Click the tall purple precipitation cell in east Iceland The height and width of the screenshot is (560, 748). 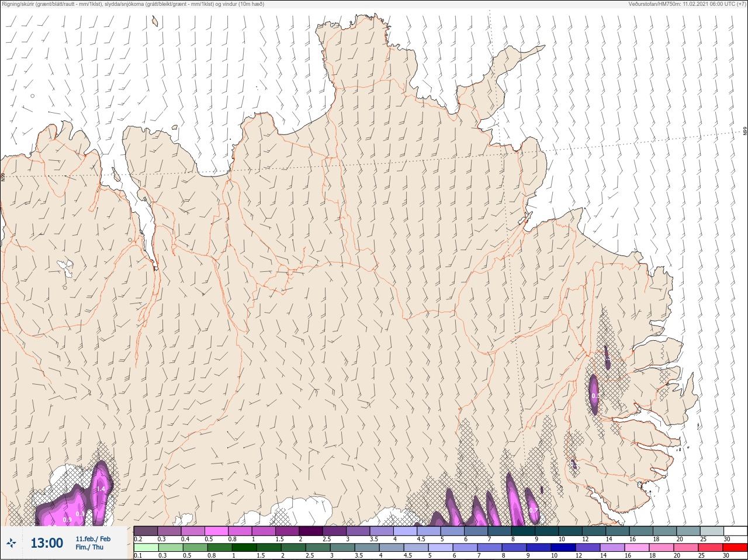pyautogui.click(x=594, y=395)
